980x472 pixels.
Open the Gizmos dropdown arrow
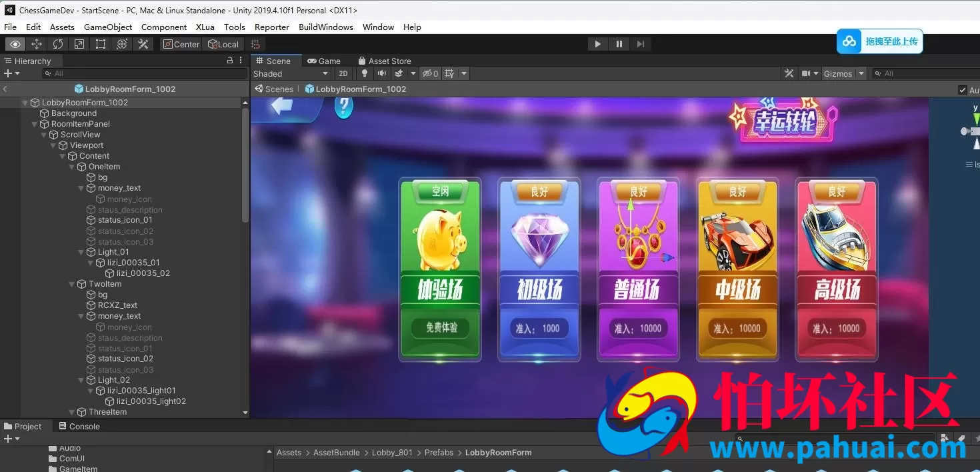861,73
